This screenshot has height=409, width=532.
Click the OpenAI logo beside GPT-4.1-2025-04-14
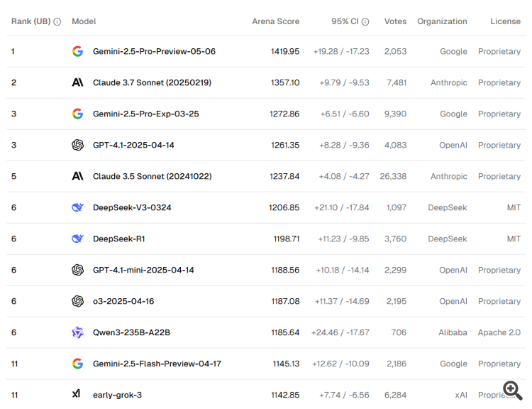[77, 145]
